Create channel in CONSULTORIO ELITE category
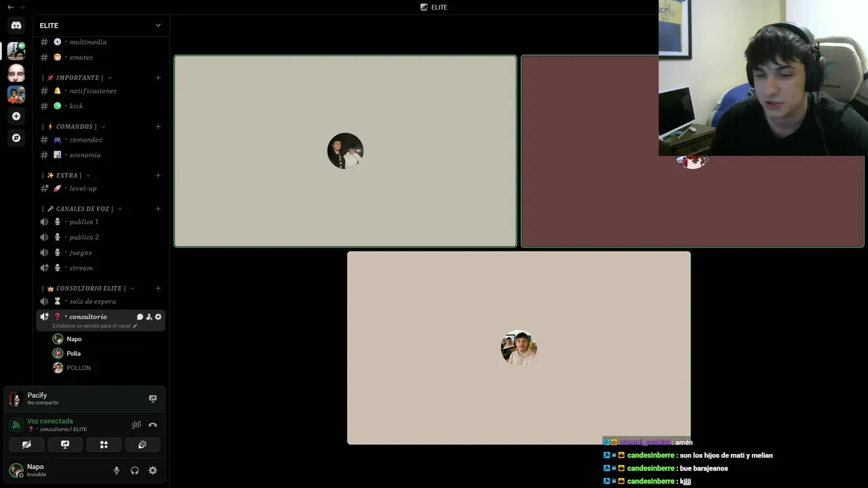 click(158, 289)
